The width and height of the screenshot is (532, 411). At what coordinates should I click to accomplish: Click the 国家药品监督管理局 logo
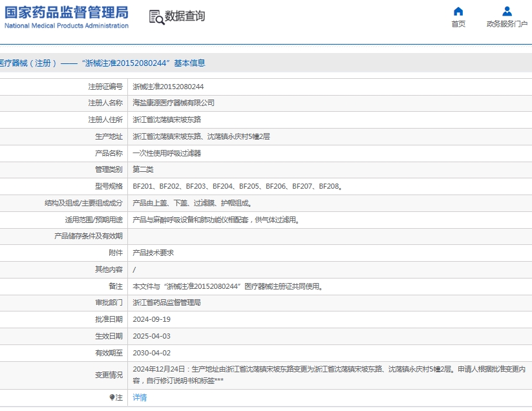click(x=67, y=17)
